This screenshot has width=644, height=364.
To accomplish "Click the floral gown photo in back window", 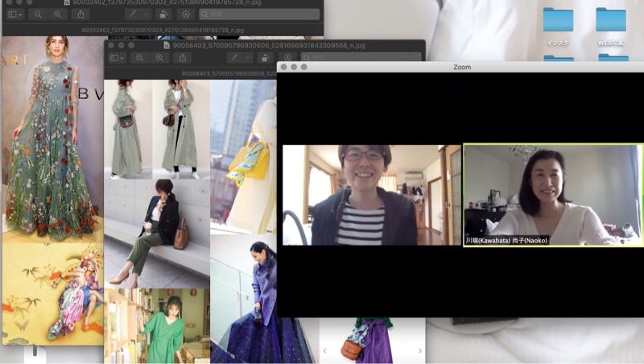I will point(52,139).
